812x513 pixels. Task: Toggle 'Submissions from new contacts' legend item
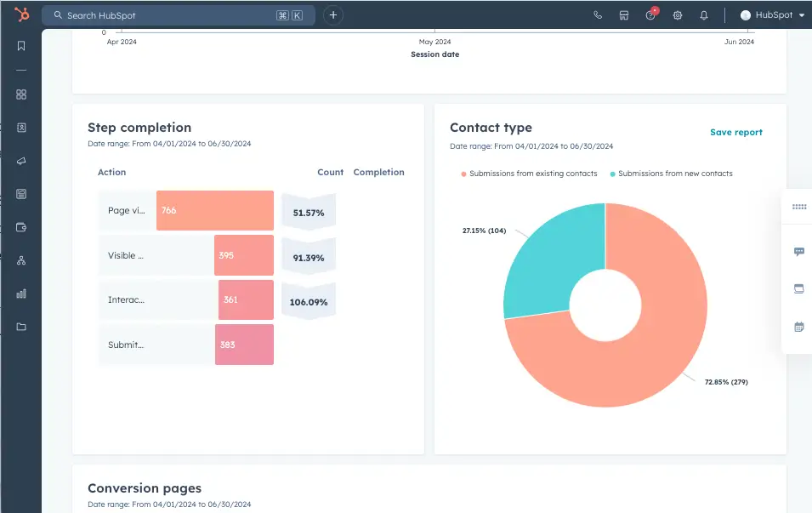(x=671, y=174)
